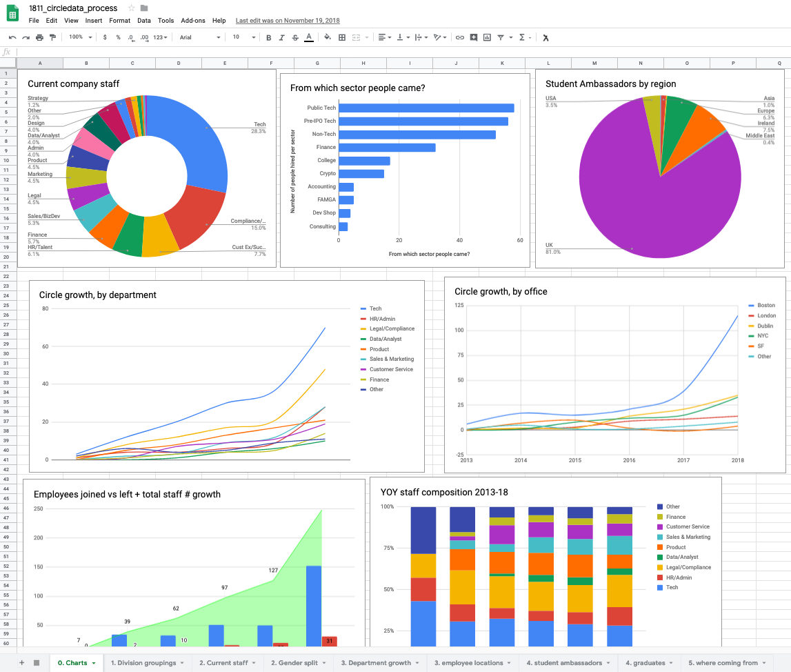
Task: Insert a chart
Action: 487,37
